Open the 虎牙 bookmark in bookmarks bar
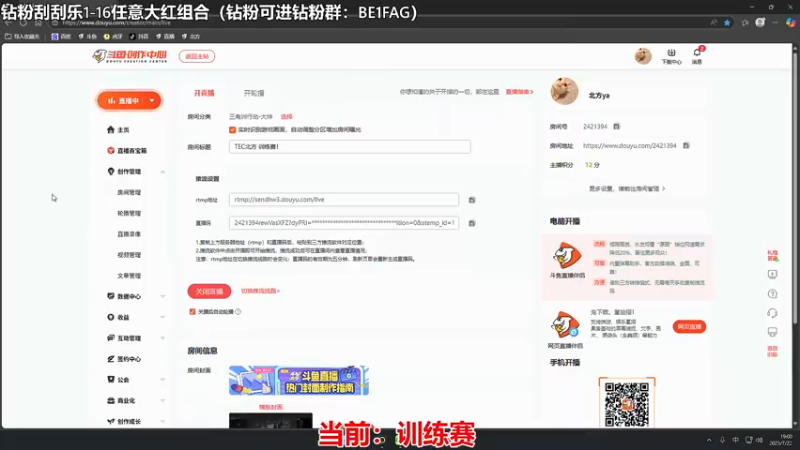This screenshot has width=800, height=450. (113, 37)
